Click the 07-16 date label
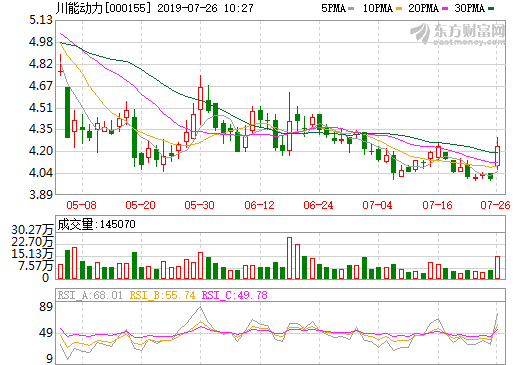This screenshot has height=365, width=520. coord(437,205)
